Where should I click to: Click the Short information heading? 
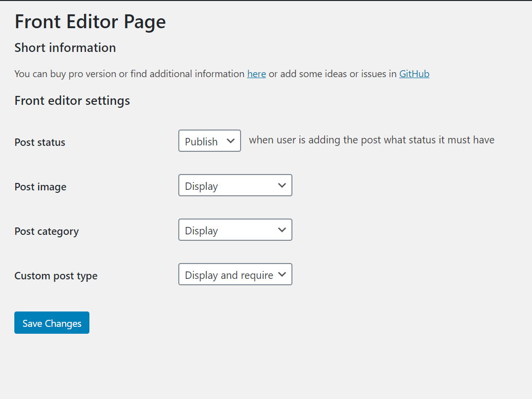(x=65, y=47)
